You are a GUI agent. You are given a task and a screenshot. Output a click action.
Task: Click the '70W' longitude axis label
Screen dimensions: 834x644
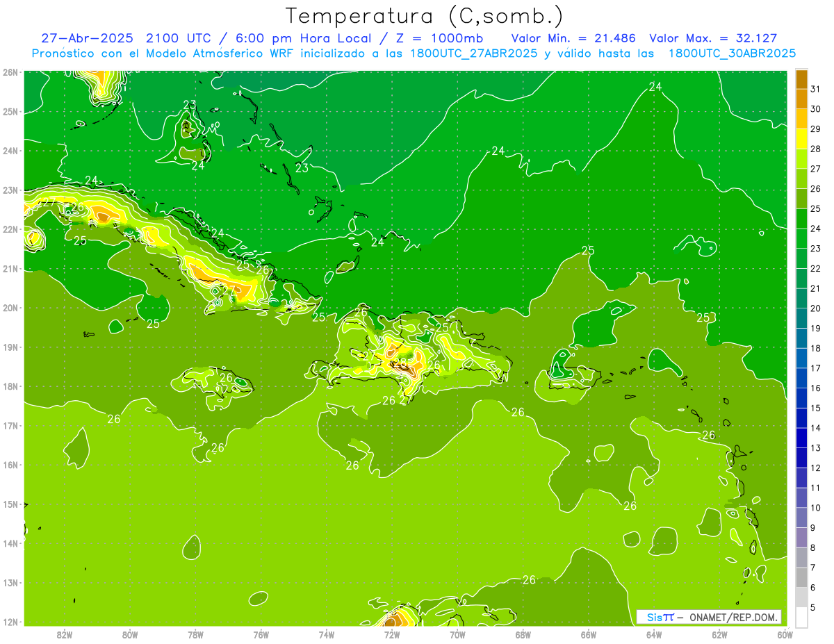[x=457, y=634]
